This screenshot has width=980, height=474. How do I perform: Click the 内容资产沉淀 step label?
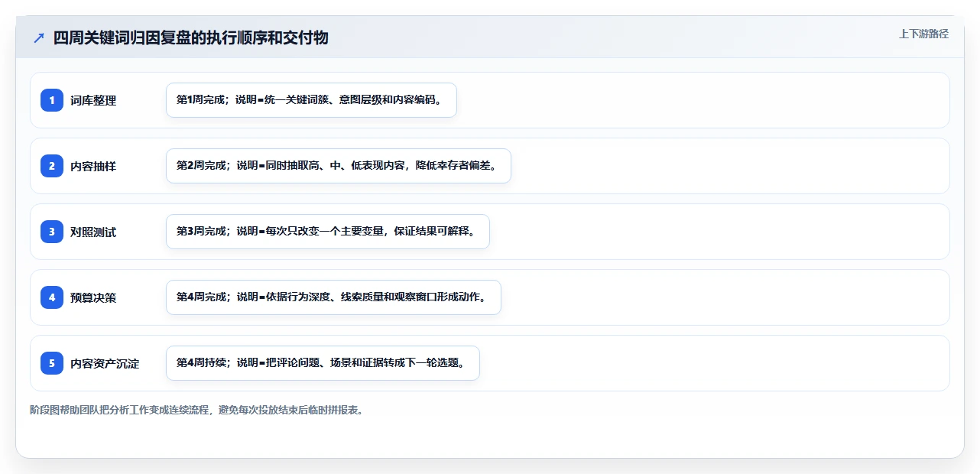click(105, 363)
